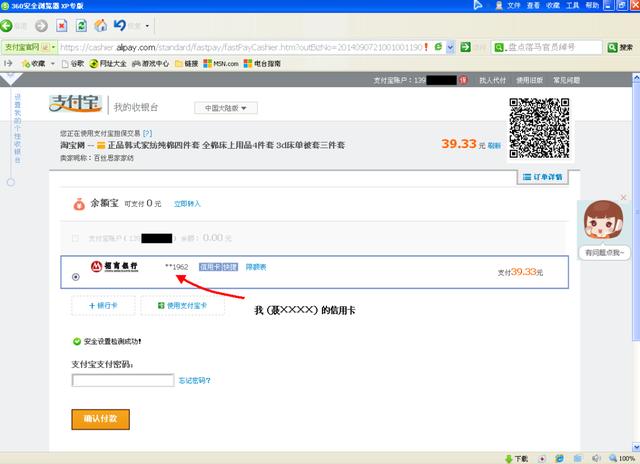640x464 pixels.
Task: Click the green 搜索 search button
Action: pos(620,47)
